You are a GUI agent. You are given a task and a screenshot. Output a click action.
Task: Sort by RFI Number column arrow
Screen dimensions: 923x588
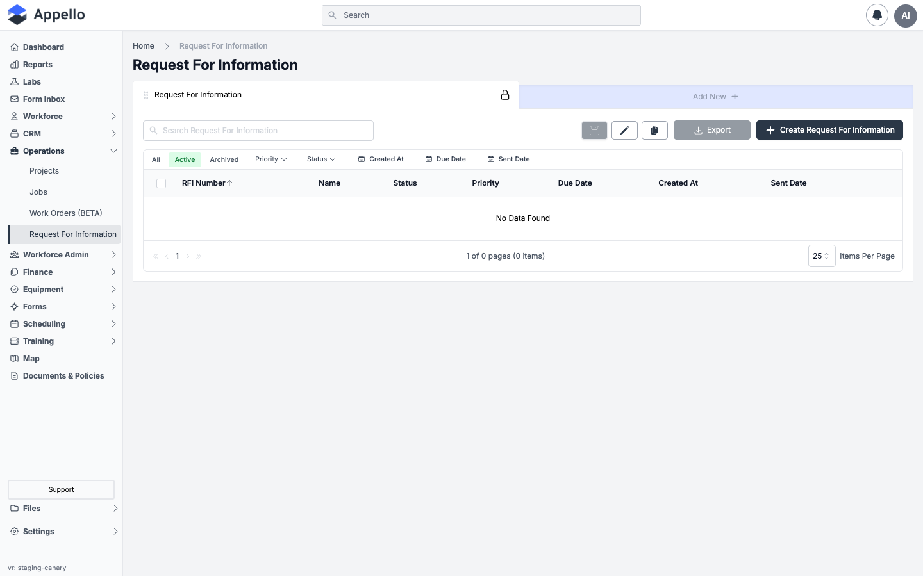pos(229,183)
